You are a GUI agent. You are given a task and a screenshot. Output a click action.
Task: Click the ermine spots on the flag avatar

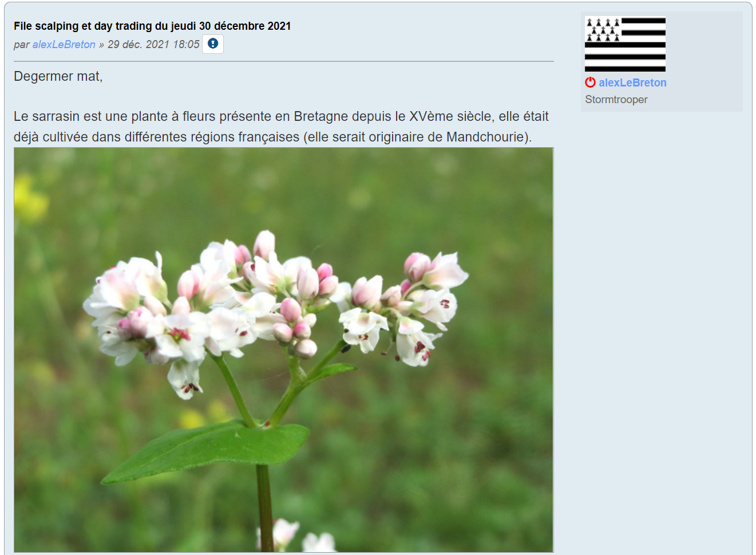click(x=603, y=30)
